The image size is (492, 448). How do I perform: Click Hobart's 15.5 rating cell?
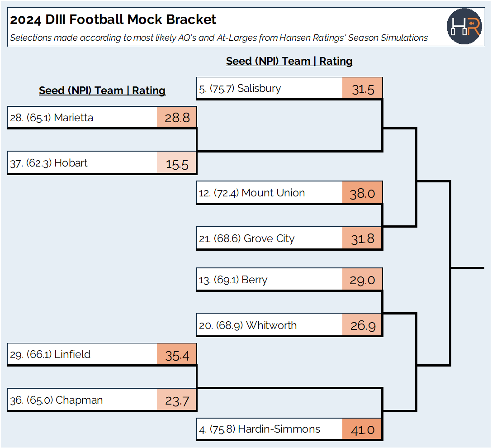[x=177, y=162]
